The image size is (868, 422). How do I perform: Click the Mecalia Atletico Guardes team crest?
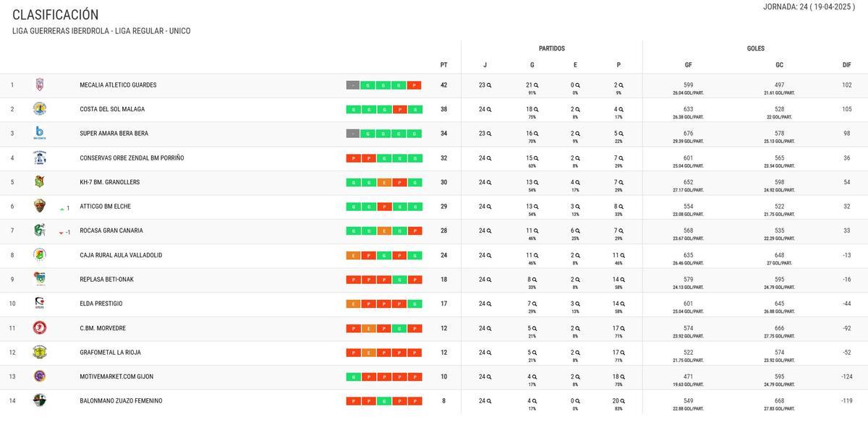tap(40, 85)
